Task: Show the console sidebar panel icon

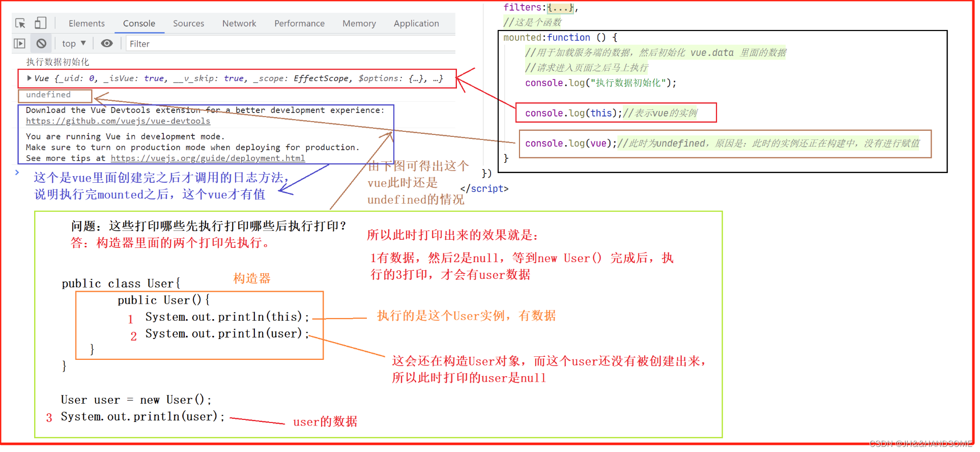Action: pos(19,44)
